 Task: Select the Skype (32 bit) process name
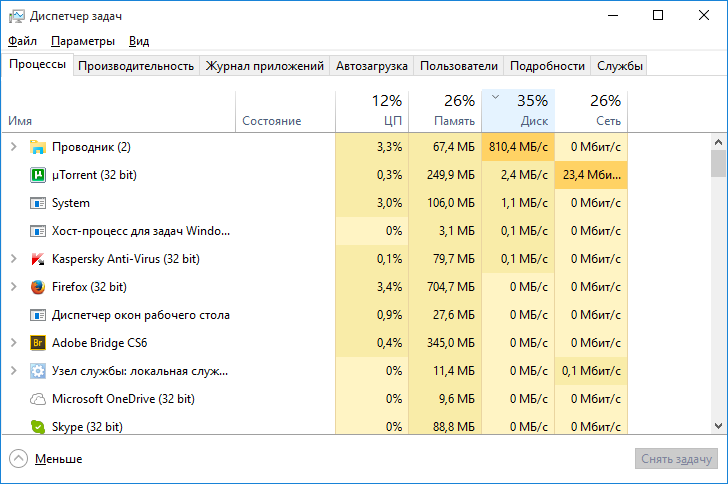tap(87, 427)
